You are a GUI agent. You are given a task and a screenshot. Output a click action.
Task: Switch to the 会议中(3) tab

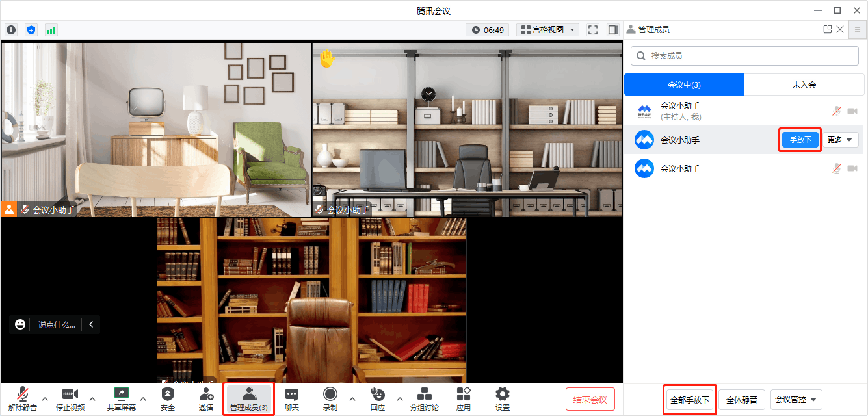684,84
